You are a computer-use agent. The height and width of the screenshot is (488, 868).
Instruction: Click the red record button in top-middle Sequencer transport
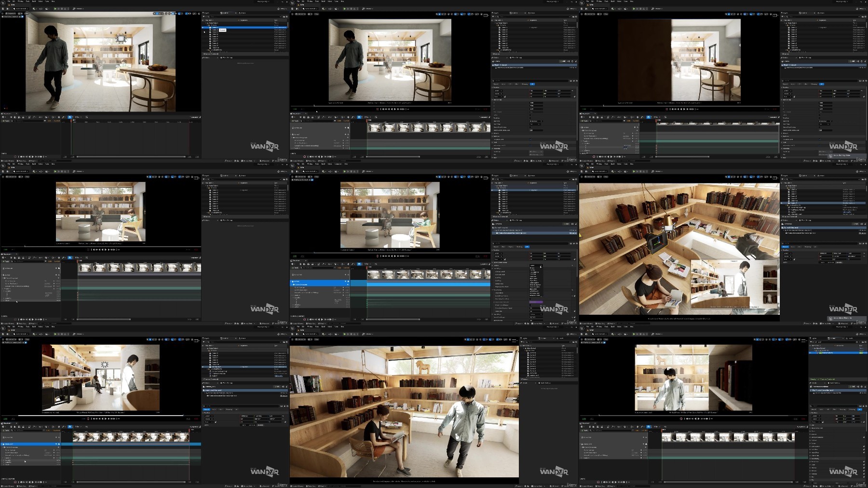(x=304, y=156)
